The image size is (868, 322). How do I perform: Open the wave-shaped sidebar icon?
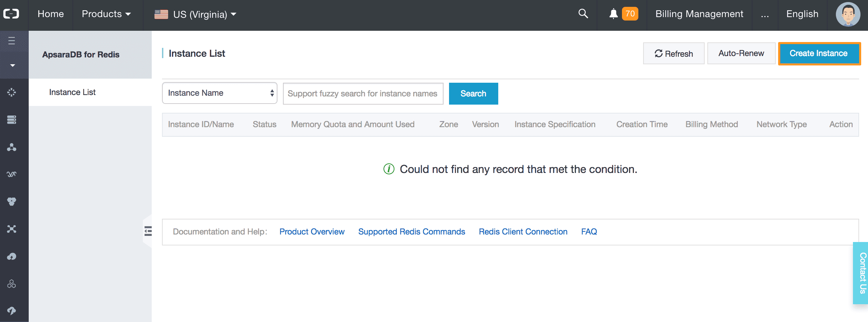point(12,174)
